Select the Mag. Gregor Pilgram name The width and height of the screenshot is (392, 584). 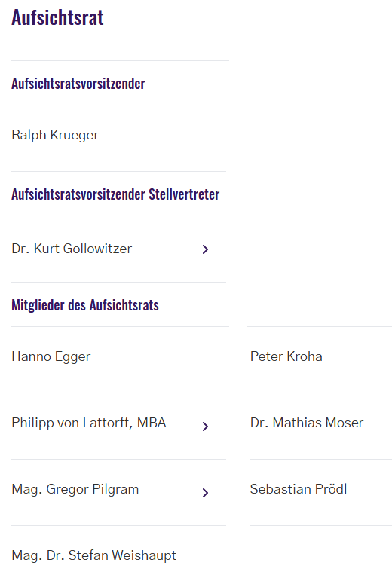[75, 489]
